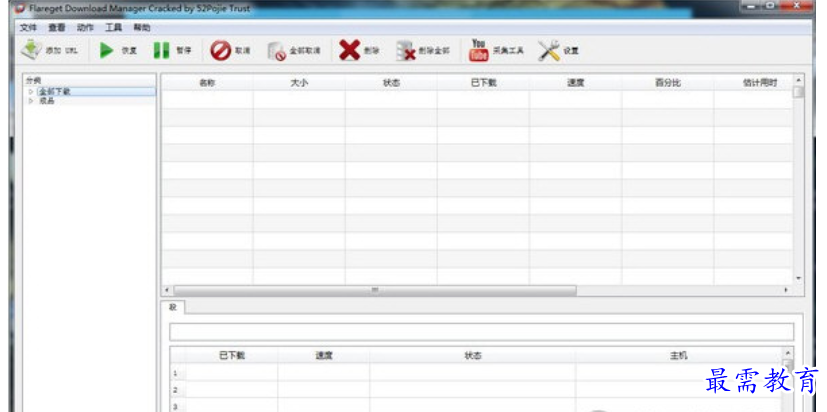The image size is (827, 412).
Task: Click the 分类 panel header label
Action: (x=34, y=81)
